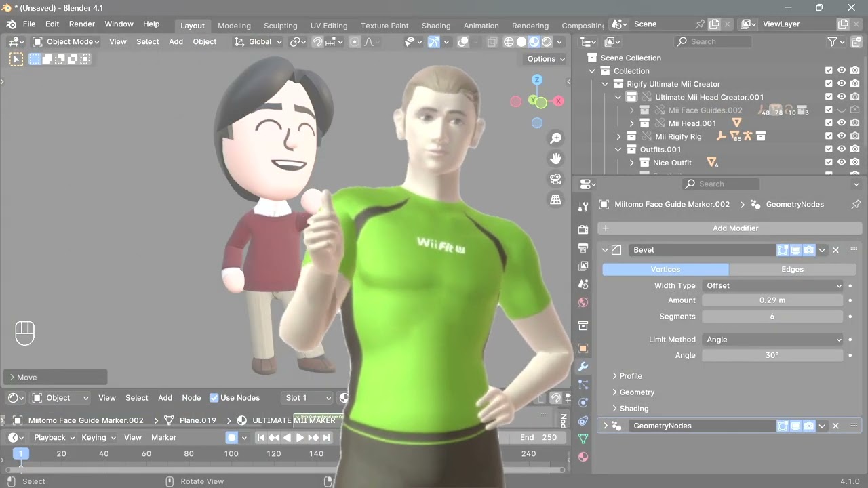The height and width of the screenshot is (488, 868).
Task: Open the Particles properties tab
Action: pos(583,384)
